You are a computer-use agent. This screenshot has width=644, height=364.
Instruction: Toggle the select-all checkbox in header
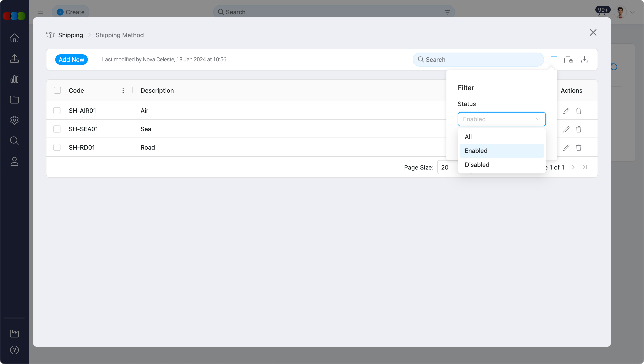[57, 90]
